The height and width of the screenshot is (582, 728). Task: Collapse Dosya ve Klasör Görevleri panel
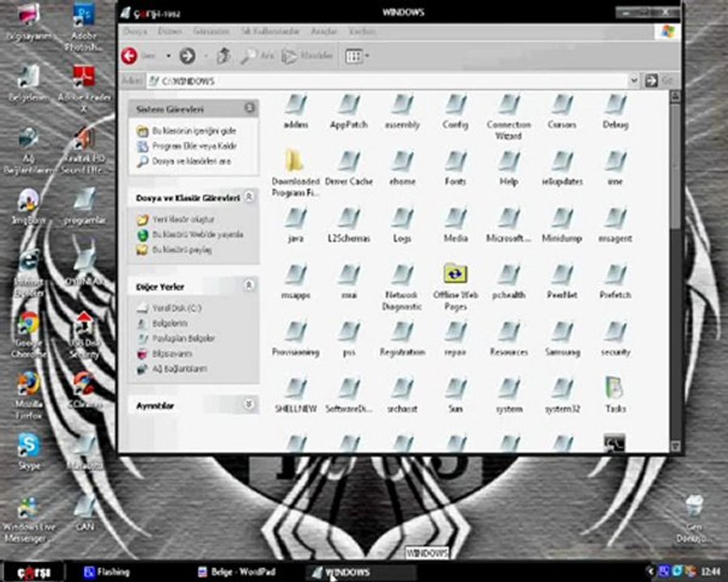[x=249, y=196]
